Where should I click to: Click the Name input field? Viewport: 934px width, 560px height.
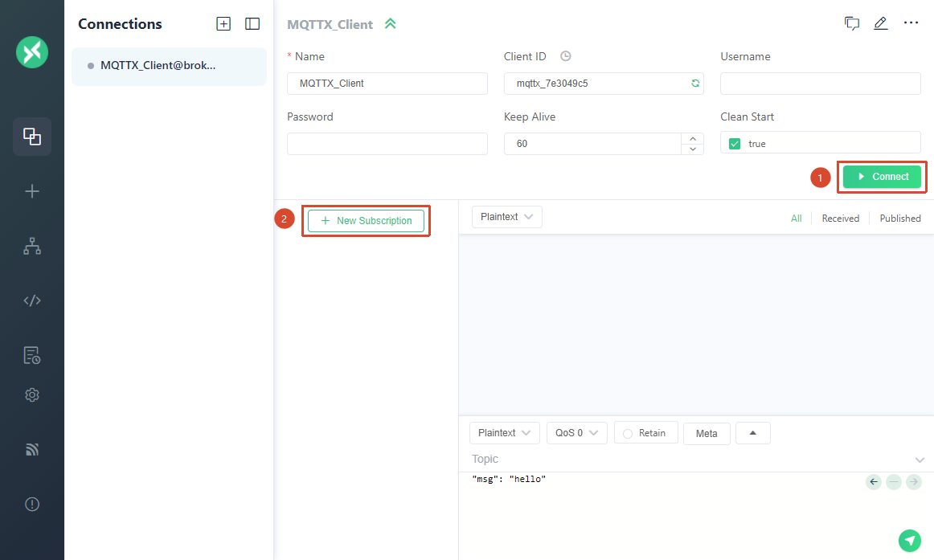click(387, 84)
